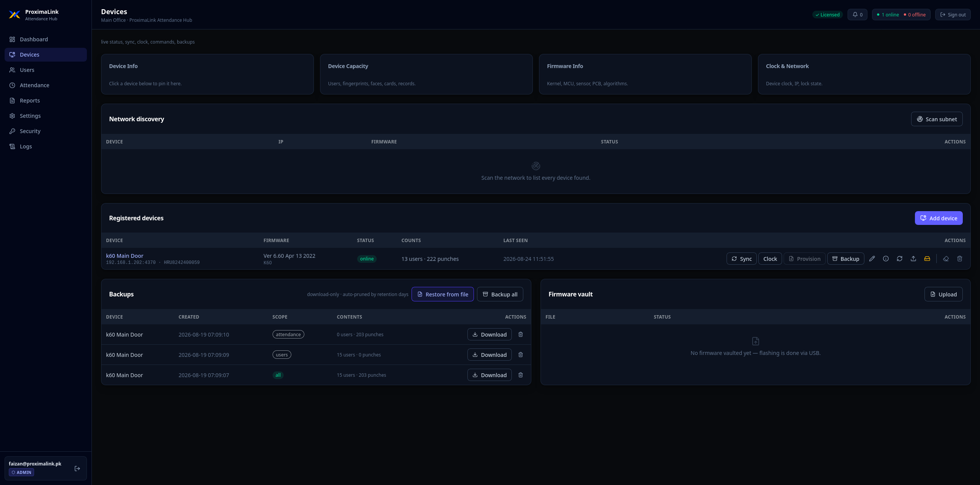The image size is (980, 485).
Task: Sync the k60 Main Door device
Action: click(x=742, y=259)
